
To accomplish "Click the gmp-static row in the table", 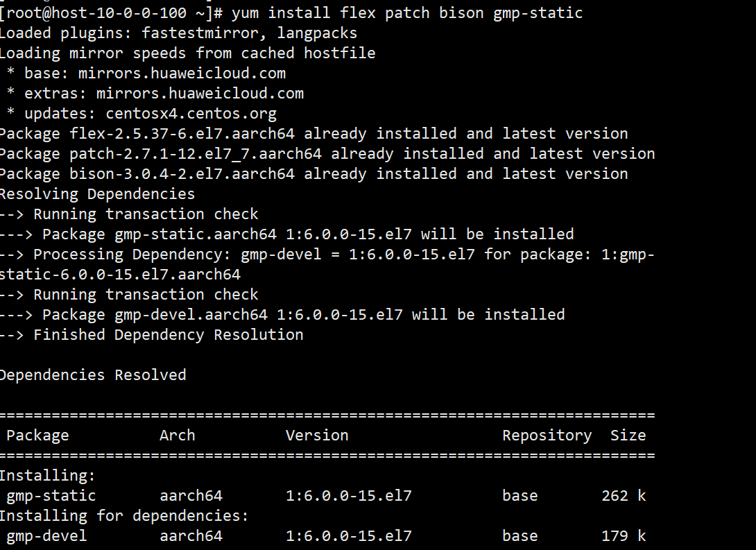I will coord(326,496).
